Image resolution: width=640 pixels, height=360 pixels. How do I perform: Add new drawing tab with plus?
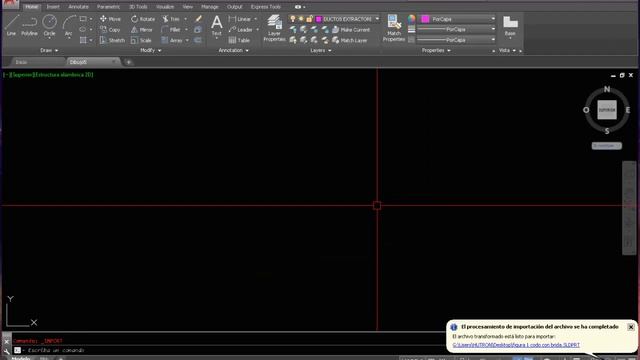click(129, 62)
